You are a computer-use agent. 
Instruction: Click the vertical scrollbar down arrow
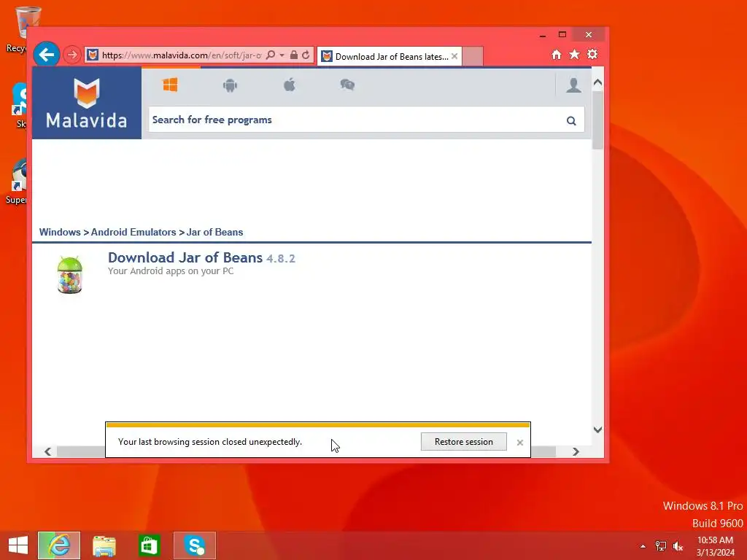pos(597,429)
